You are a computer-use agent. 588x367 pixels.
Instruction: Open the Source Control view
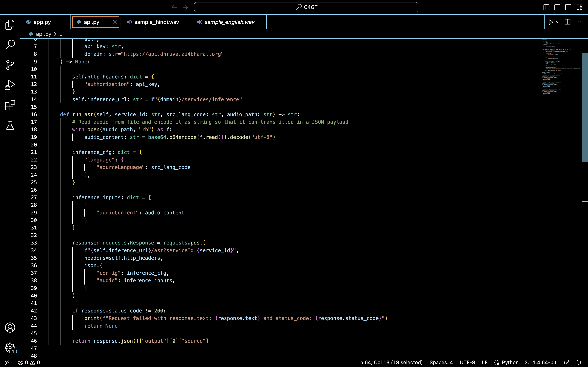(10, 64)
